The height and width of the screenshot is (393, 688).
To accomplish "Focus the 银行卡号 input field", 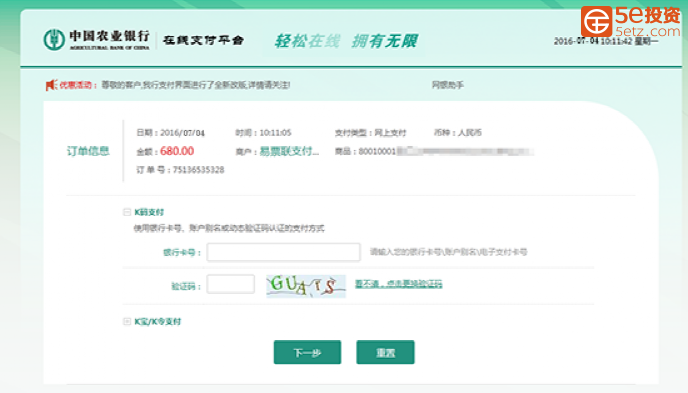I will (x=283, y=252).
